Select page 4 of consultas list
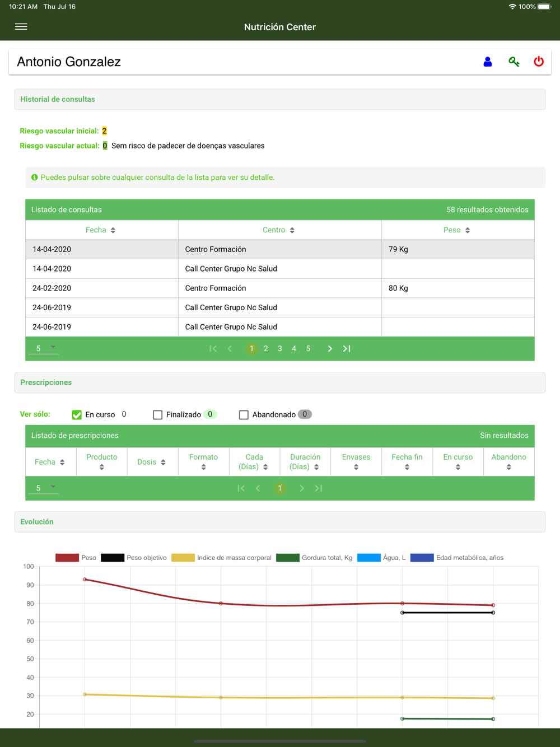 [x=294, y=348]
